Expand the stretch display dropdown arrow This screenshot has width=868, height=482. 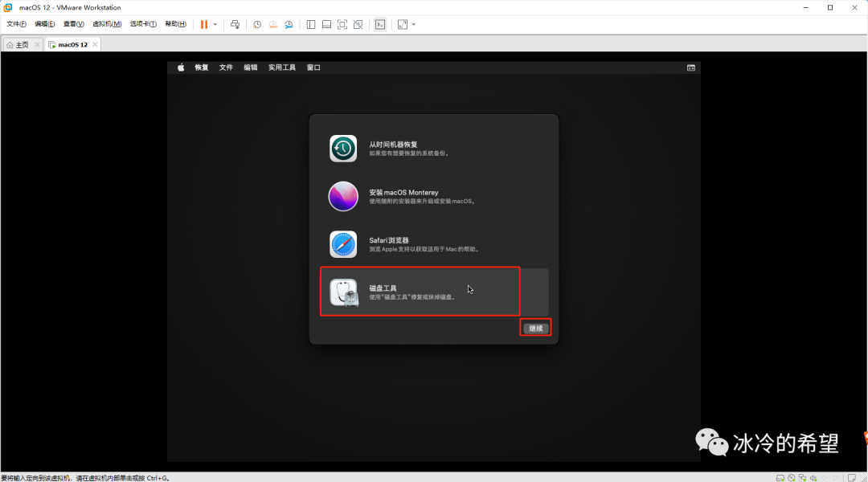[x=414, y=24]
